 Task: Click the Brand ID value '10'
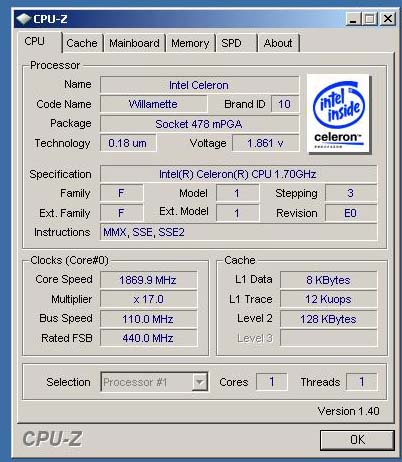(x=285, y=104)
